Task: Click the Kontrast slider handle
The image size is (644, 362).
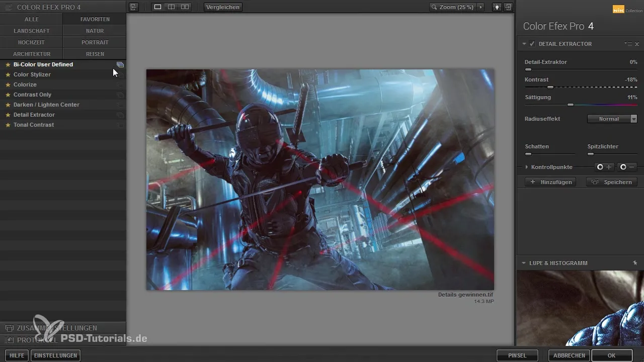Action: [550, 87]
